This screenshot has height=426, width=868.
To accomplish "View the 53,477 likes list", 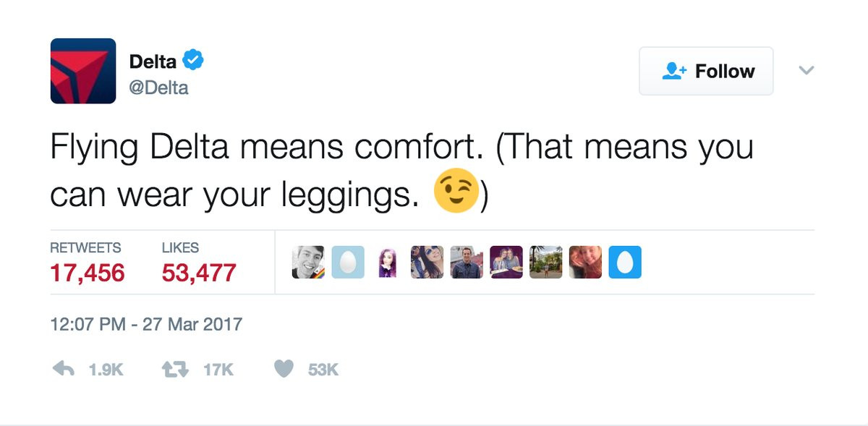I will tap(199, 273).
